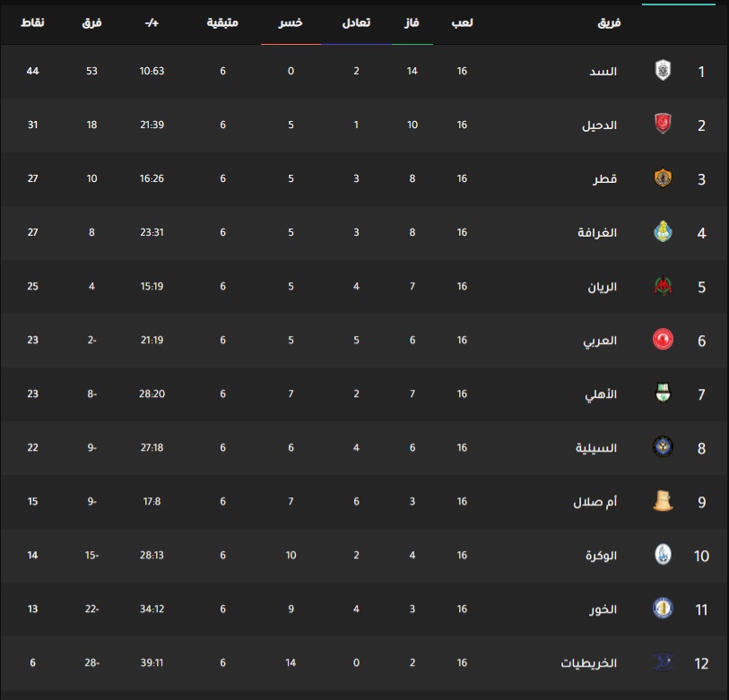Select the أم صلال table row
This screenshot has width=729, height=700.
pos(364,501)
